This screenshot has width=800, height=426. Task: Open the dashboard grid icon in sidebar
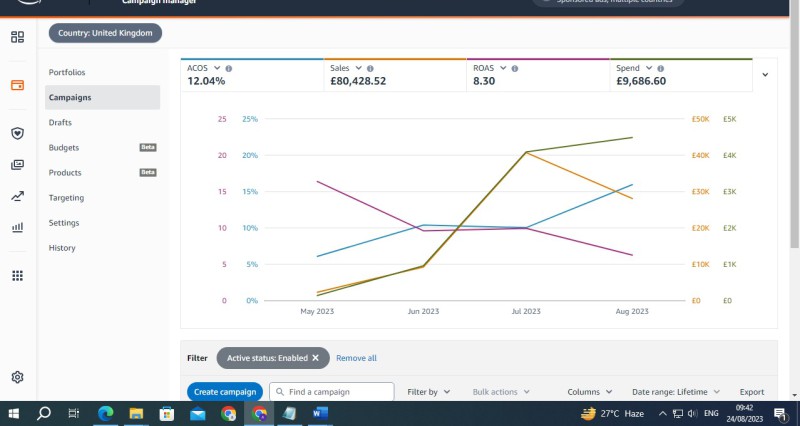pos(17,37)
